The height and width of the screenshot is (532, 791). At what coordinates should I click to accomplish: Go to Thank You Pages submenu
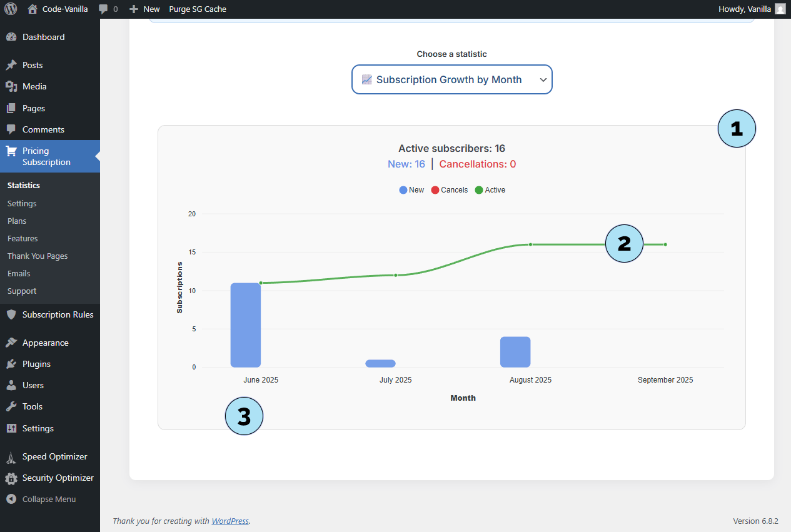(38, 256)
